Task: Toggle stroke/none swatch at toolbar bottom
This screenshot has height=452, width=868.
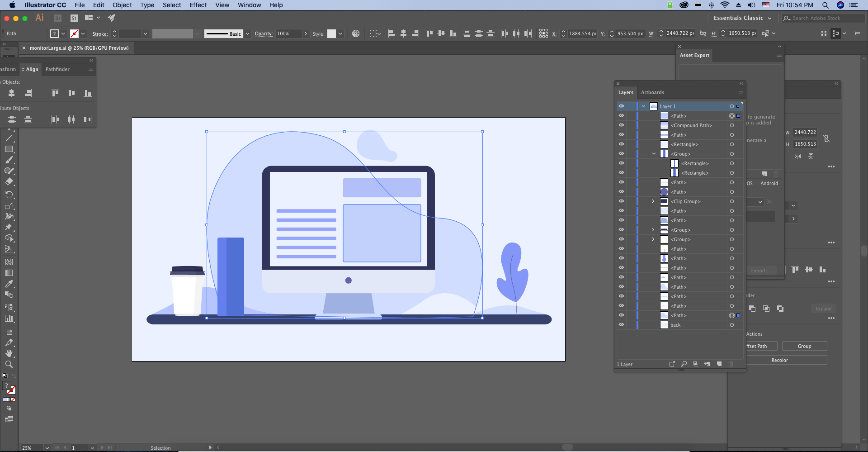Action: tap(12, 390)
